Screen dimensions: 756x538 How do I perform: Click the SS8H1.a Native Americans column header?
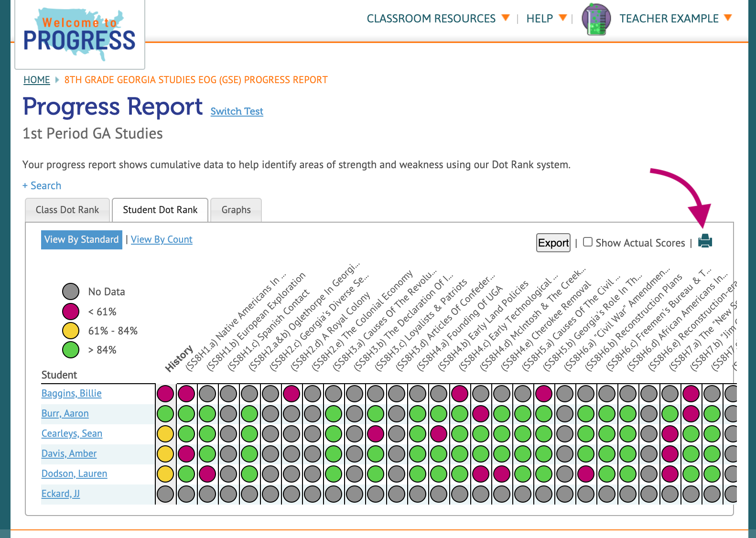(236, 322)
